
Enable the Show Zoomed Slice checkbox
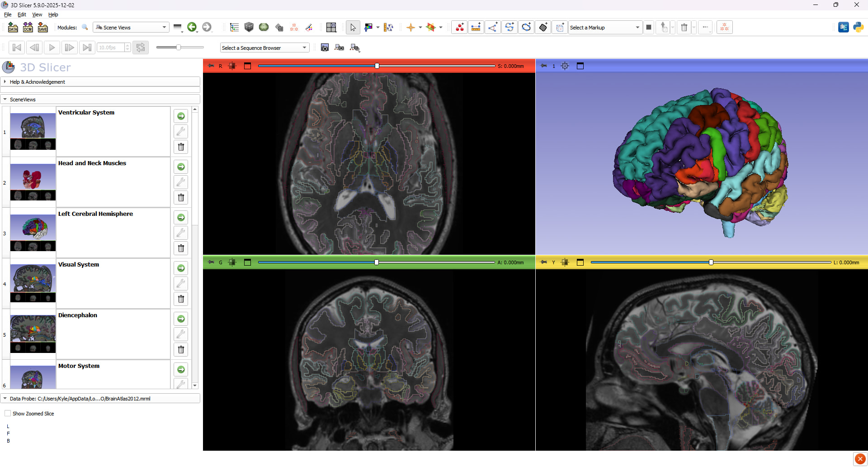[8, 414]
